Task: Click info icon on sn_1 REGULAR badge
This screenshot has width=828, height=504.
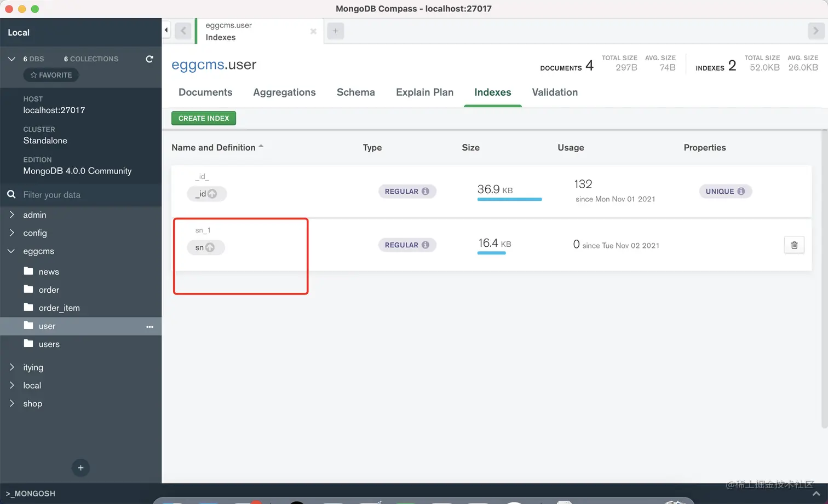Action: click(x=426, y=245)
